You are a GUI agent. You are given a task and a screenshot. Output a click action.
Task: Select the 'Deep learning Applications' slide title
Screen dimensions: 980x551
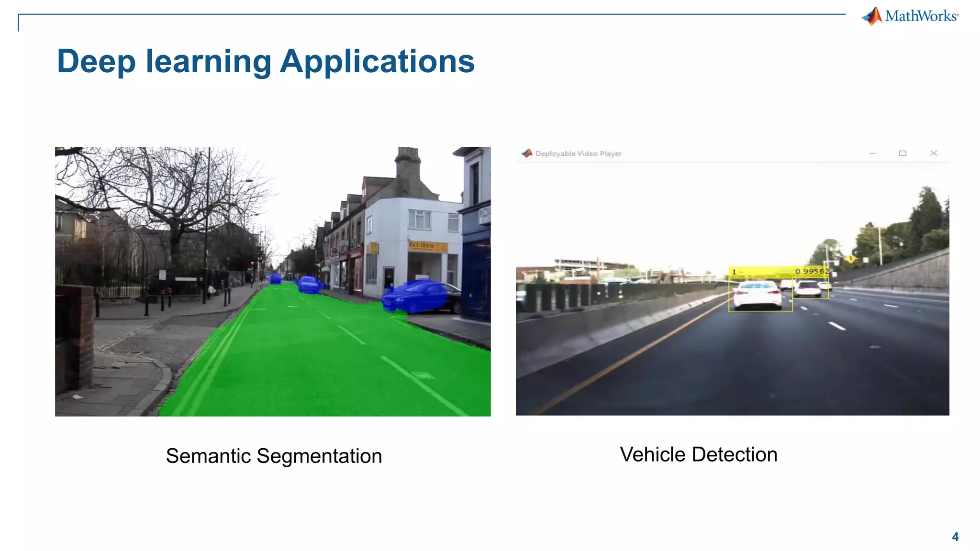click(x=266, y=61)
